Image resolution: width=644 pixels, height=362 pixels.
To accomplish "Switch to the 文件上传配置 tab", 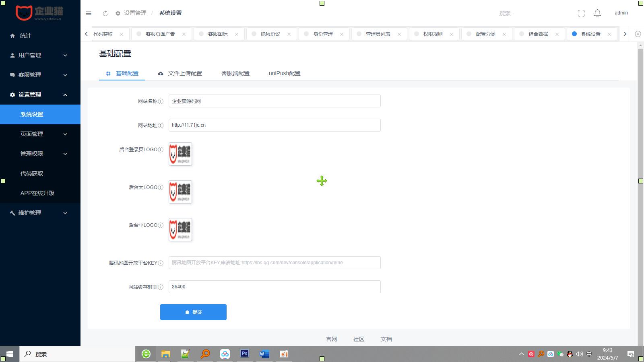I will coord(180,73).
